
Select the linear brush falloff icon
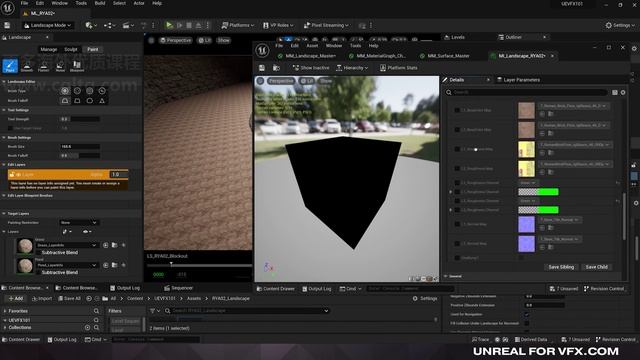77,100
